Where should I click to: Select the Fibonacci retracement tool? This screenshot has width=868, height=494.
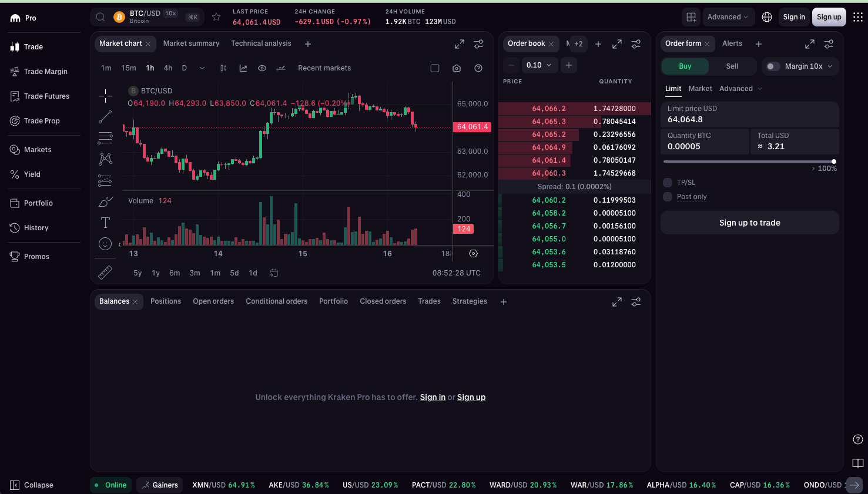coord(105,138)
